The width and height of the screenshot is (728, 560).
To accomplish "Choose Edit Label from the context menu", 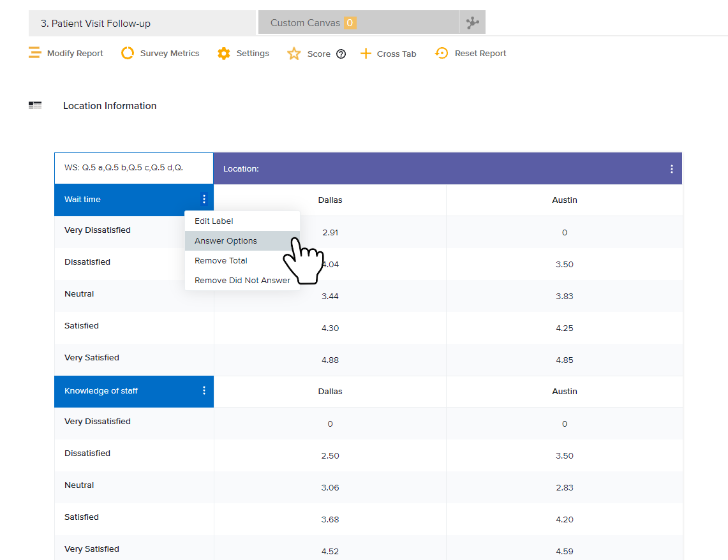I will [214, 221].
